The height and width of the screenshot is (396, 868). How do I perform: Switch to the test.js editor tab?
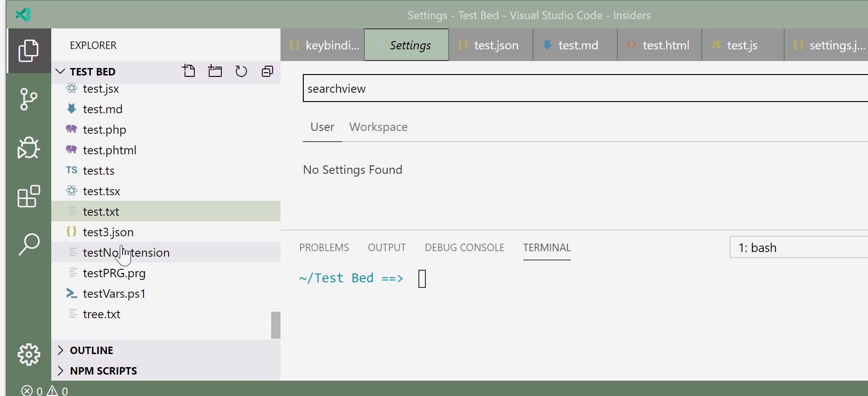coord(743,45)
